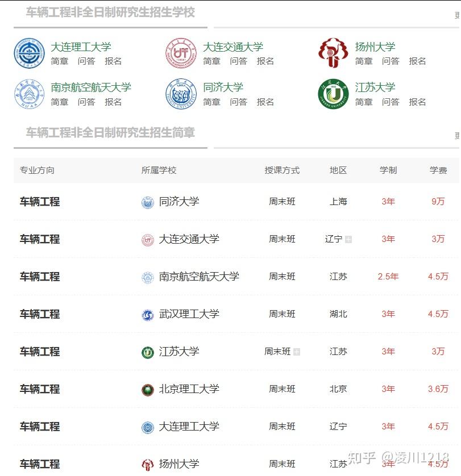Click small Tongji logo in table row
This screenshot has height=476, width=461.
pos(148,202)
